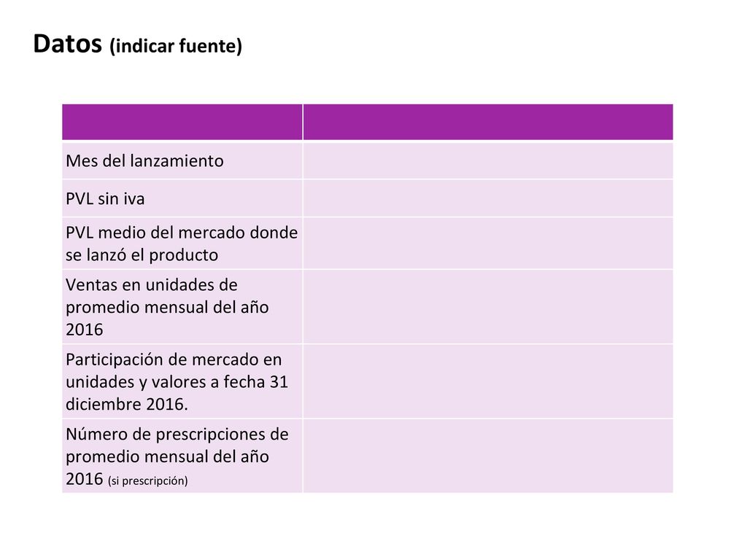Click empty value cell beside 'Número de prescripciones'
This screenshot has height=560, width=747.
488,456
